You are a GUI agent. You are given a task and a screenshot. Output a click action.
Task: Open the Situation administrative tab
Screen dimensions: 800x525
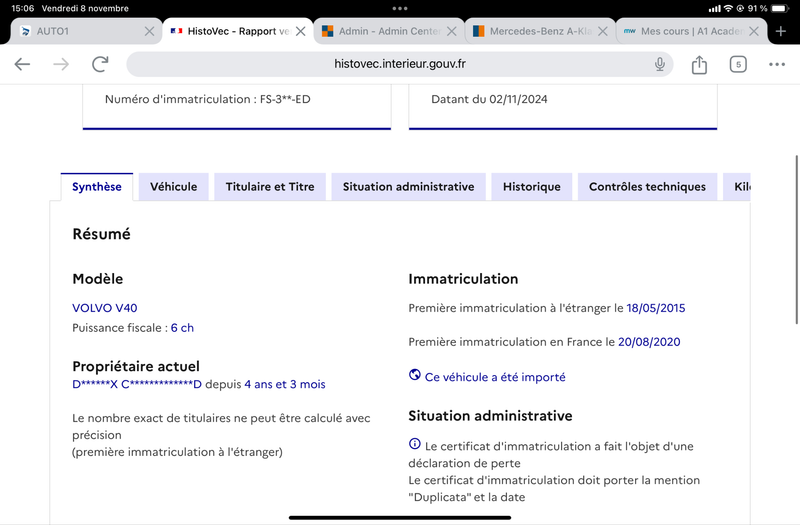click(408, 187)
